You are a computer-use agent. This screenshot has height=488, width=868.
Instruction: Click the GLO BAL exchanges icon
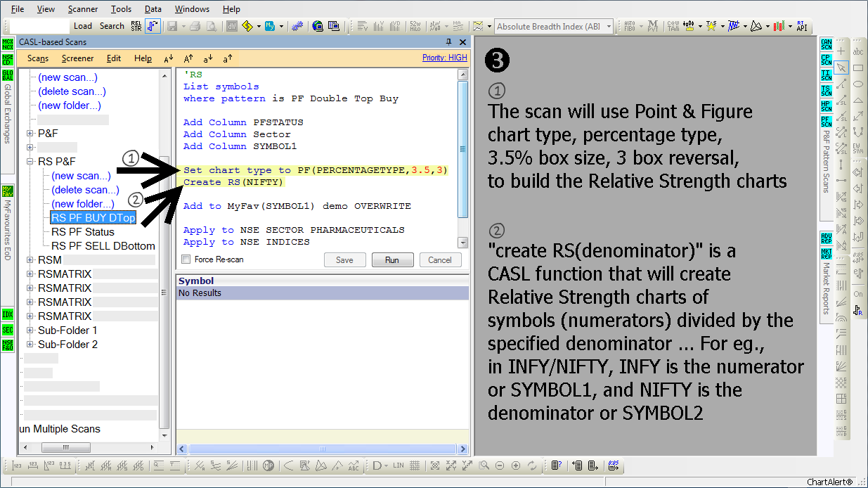[x=8, y=75]
